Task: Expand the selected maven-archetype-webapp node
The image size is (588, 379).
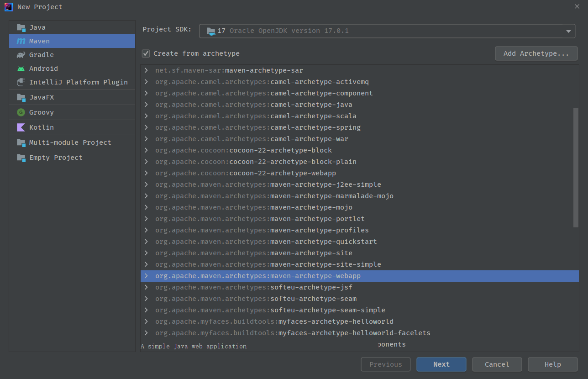Action: click(146, 276)
